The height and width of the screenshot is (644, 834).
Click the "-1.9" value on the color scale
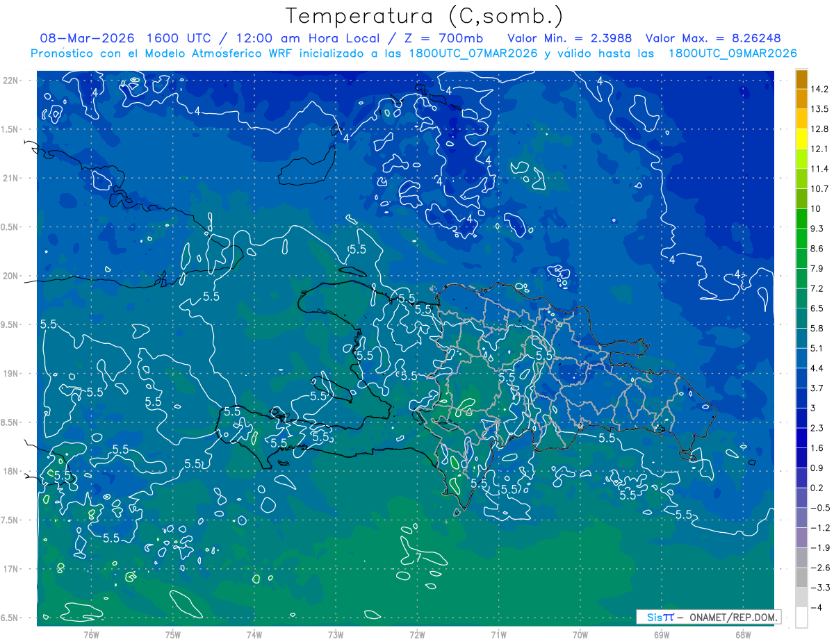pos(819,548)
